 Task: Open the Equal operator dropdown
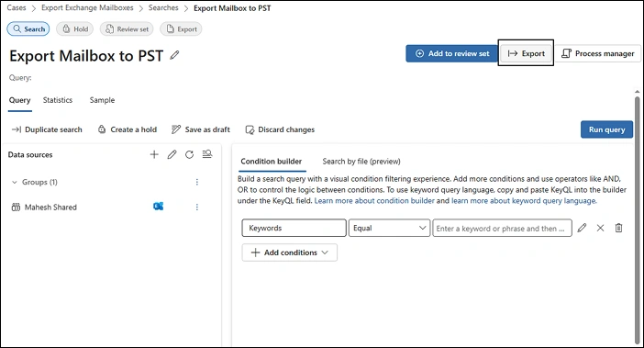389,228
